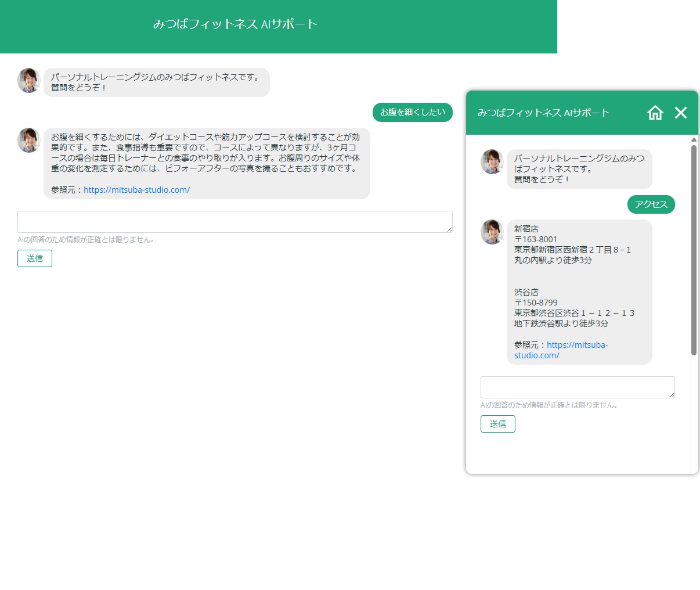Click '東京都渋谷区渋谷１－１２－１３' address line
700x590 pixels.
click(575, 313)
